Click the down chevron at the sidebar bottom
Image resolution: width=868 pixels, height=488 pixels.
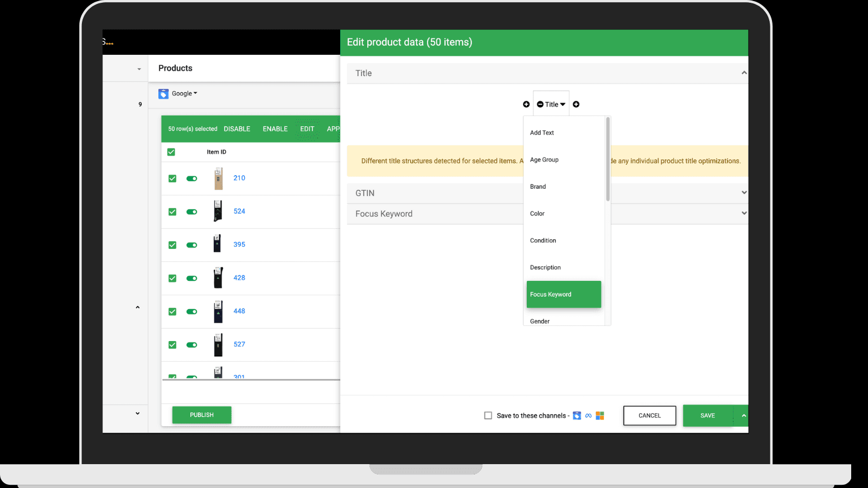pos(137,414)
